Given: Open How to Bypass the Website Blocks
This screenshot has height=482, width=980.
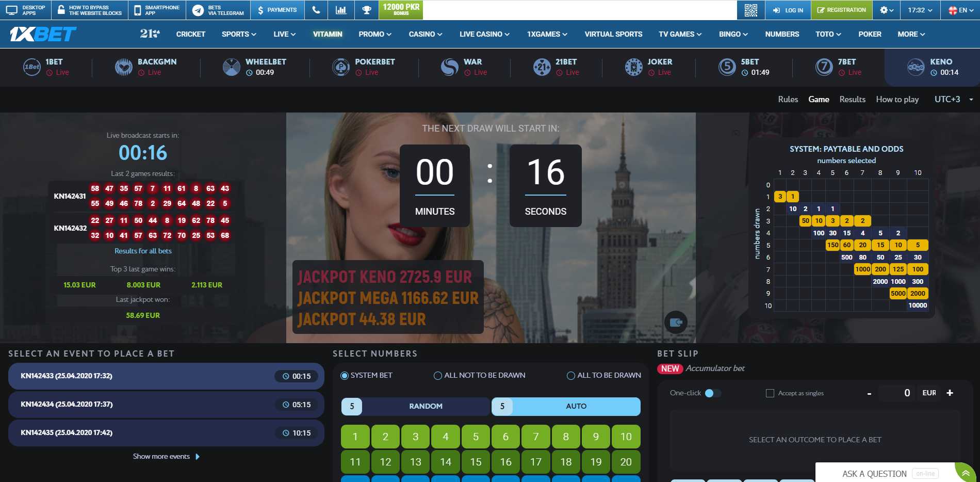Looking at the screenshot, I should click(90, 10).
